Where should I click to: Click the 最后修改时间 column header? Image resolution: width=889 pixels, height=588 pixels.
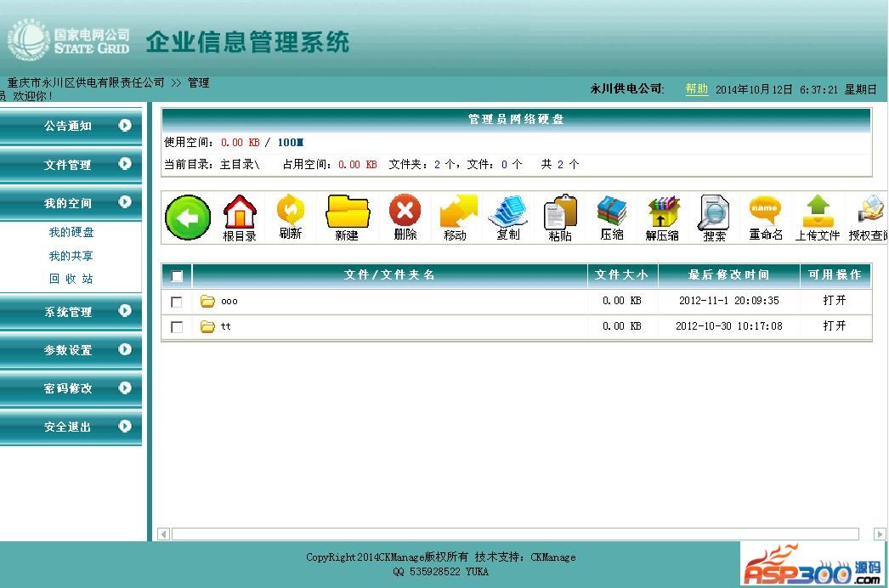(x=729, y=275)
